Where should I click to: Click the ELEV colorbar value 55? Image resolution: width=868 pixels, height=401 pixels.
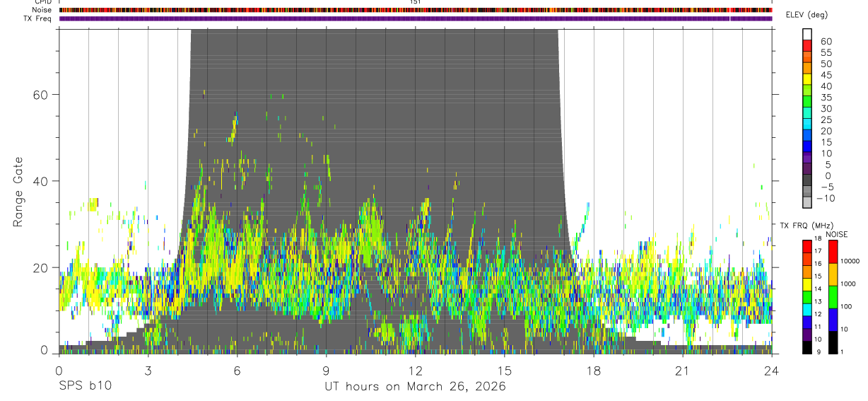(826, 52)
